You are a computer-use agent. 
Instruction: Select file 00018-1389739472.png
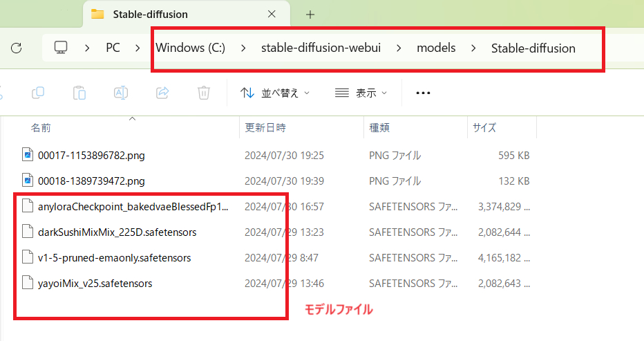(91, 181)
